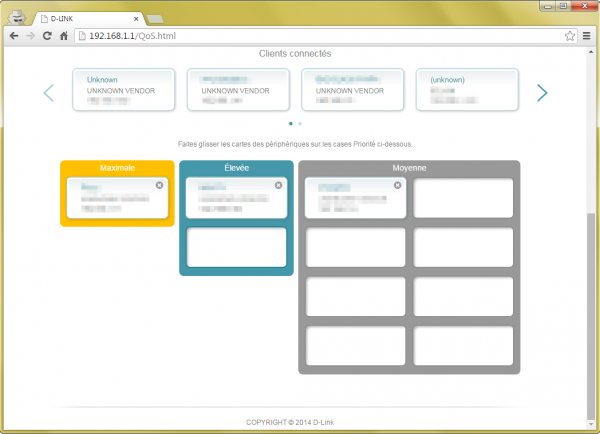Remove the device from Élevée priority
600x434 pixels.
(278, 185)
